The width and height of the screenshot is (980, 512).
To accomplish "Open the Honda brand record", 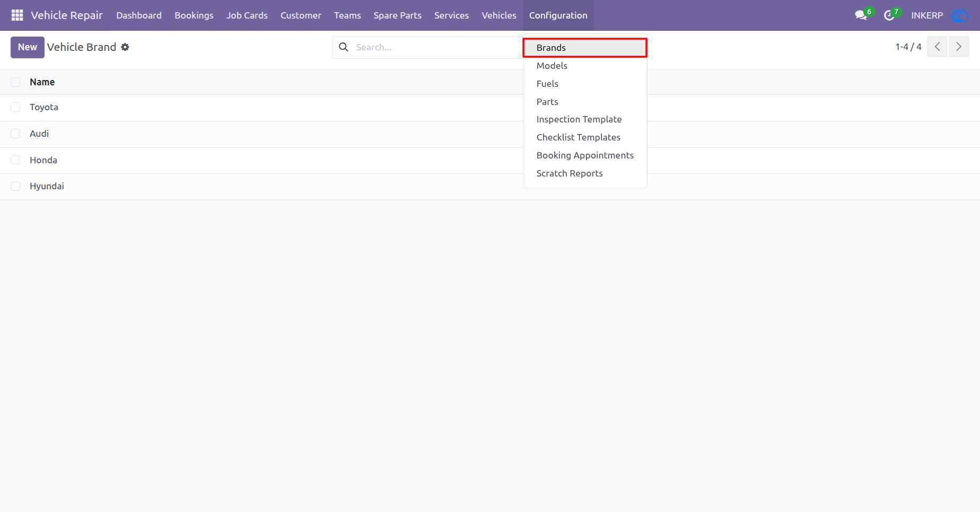I will point(43,160).
